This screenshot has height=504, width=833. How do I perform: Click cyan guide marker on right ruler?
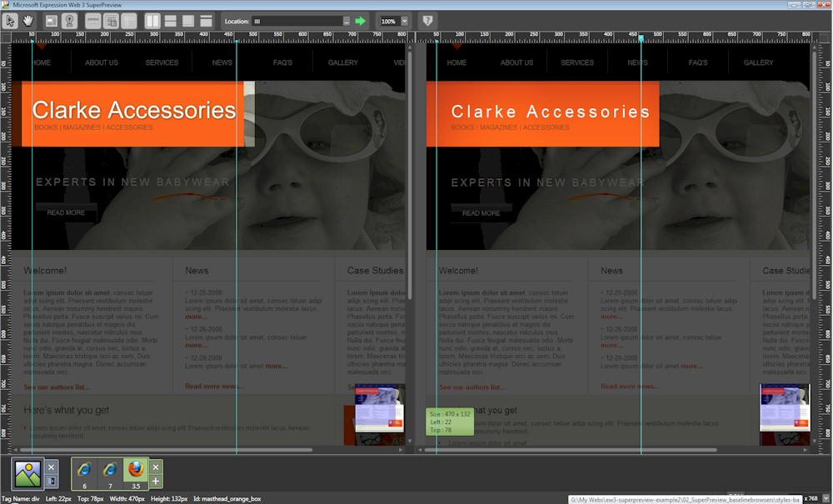641,38
